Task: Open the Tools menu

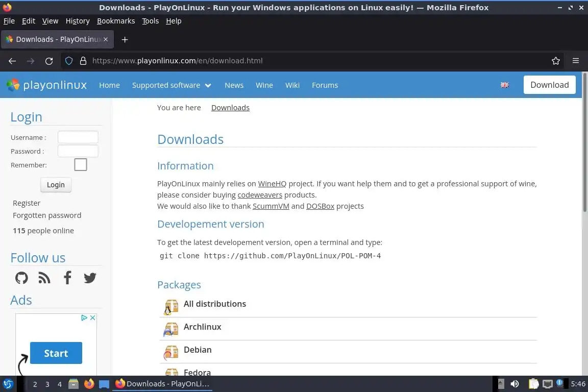Action: 151,21
